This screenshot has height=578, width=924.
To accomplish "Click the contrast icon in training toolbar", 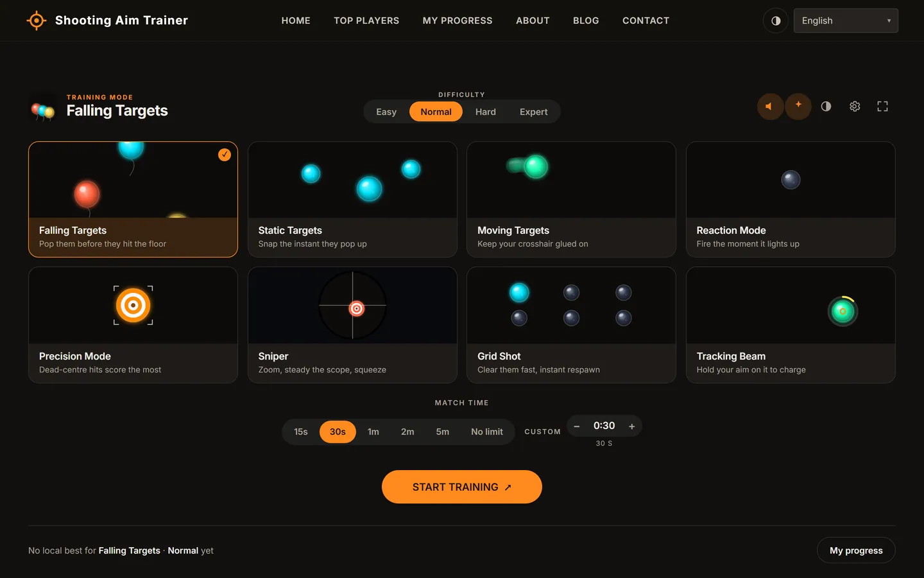I will [x=826, y=107].
